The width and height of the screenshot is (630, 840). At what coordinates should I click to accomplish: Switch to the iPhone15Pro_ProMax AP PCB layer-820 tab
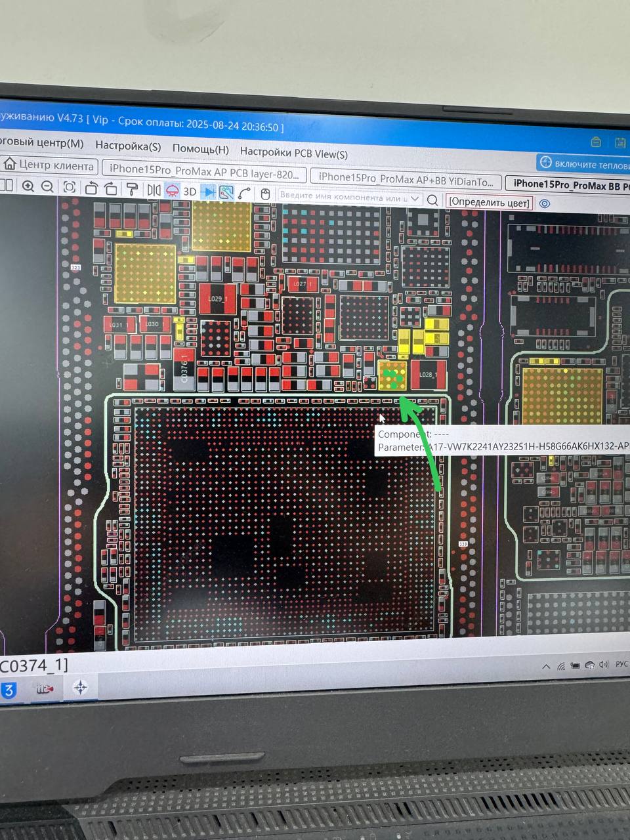pyautogui.click(x=205, y=171)
